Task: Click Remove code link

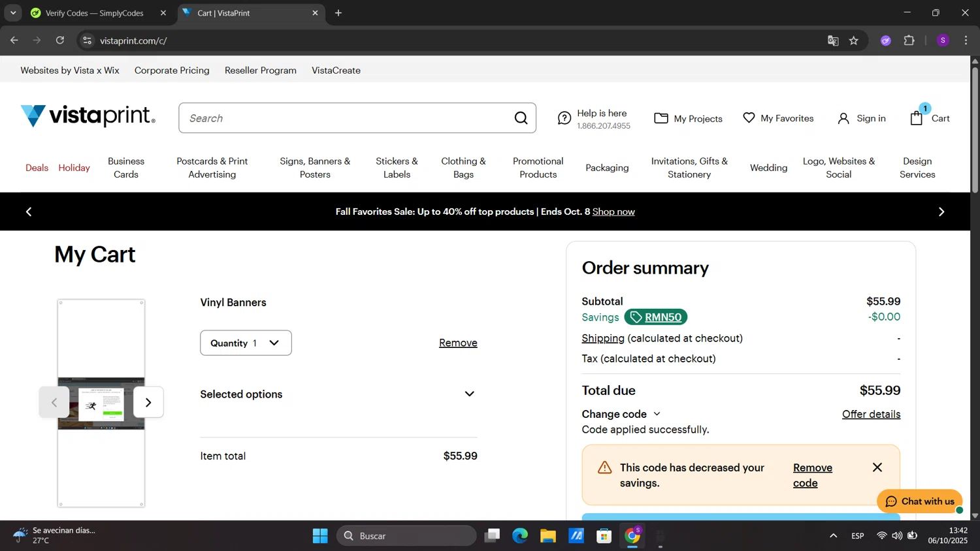Action: (x=813, y=475)
